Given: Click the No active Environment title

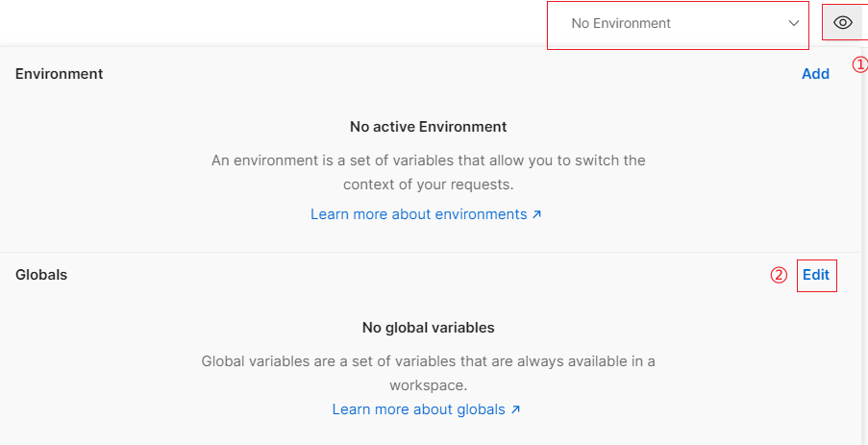Looking at the screenshot, I should pos(429,127).
